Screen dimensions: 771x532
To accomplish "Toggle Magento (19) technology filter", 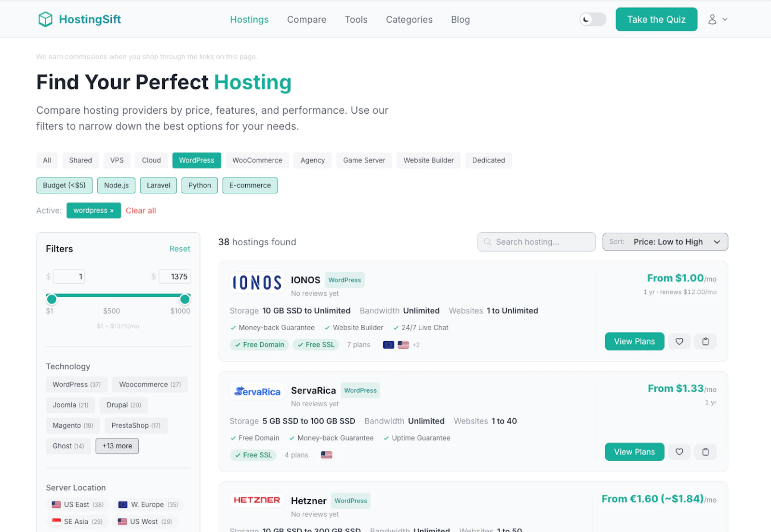I will click(x=73, y=426).
